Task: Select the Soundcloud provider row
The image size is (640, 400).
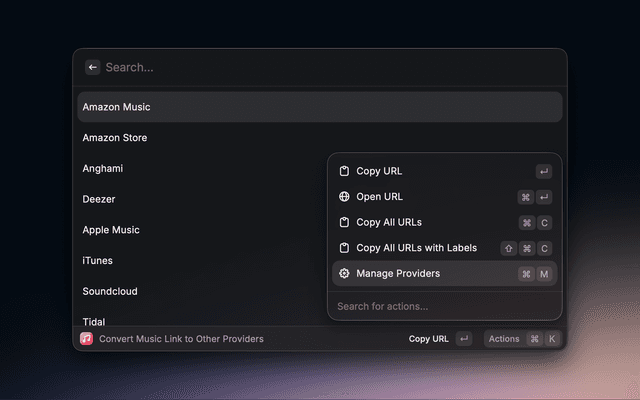Action: pyautogui.click(x=200, y=292)
